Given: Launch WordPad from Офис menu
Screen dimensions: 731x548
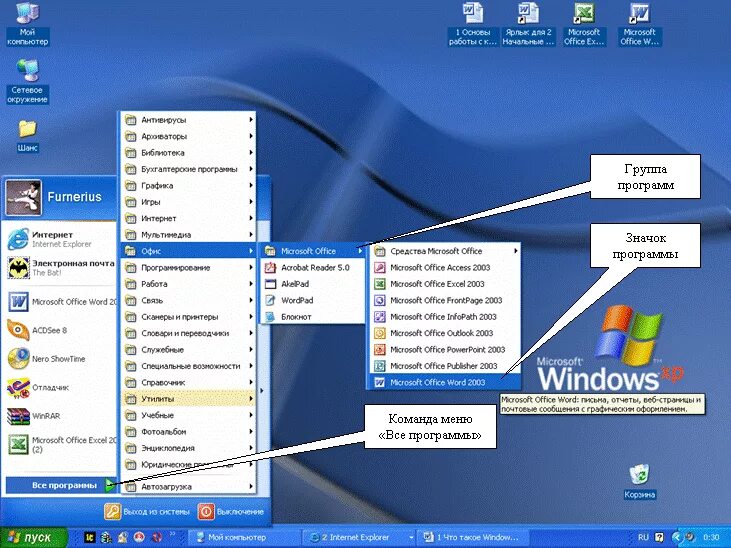Looking at the screenshot, I should click(x=313, y=300).
